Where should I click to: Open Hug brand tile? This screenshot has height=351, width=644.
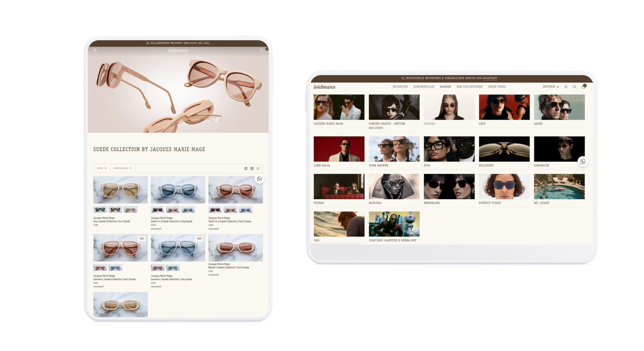[339, 224]
